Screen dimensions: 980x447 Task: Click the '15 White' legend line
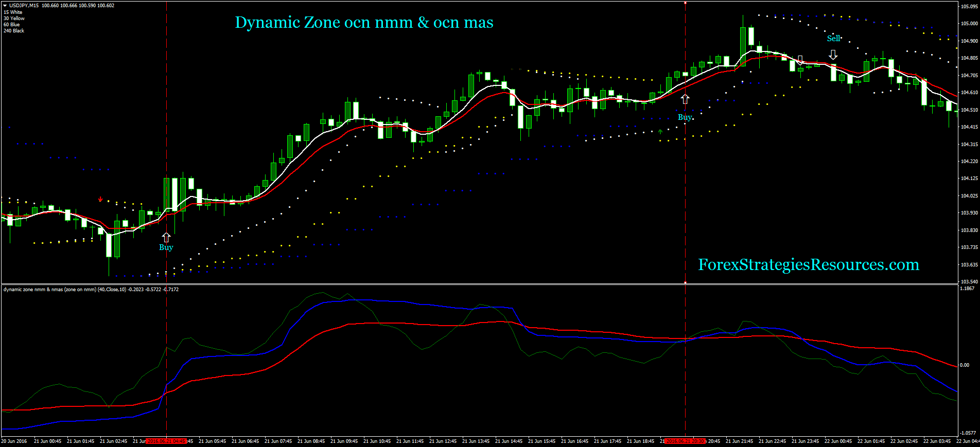(x=13, y=12)
